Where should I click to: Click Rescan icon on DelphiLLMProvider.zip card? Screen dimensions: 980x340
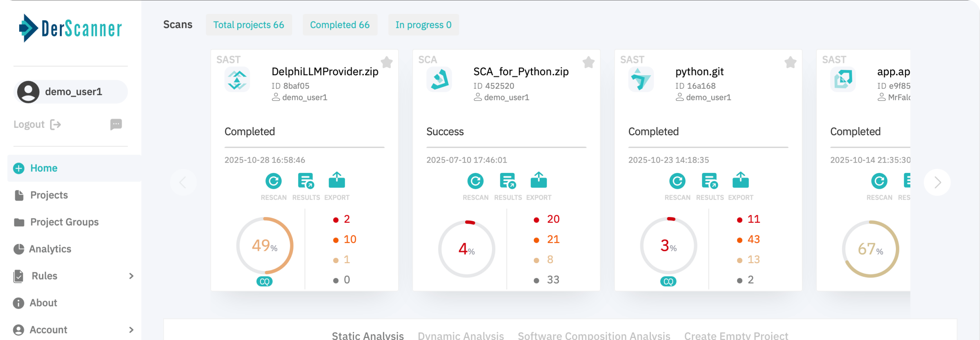click(273, 181)
